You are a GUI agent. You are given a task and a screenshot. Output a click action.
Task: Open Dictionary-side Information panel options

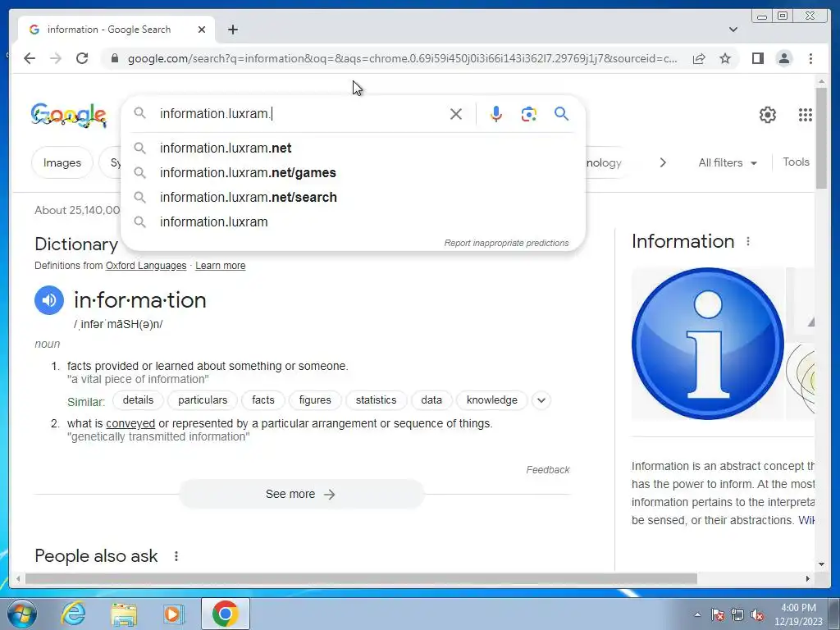[x=748, y=242]
